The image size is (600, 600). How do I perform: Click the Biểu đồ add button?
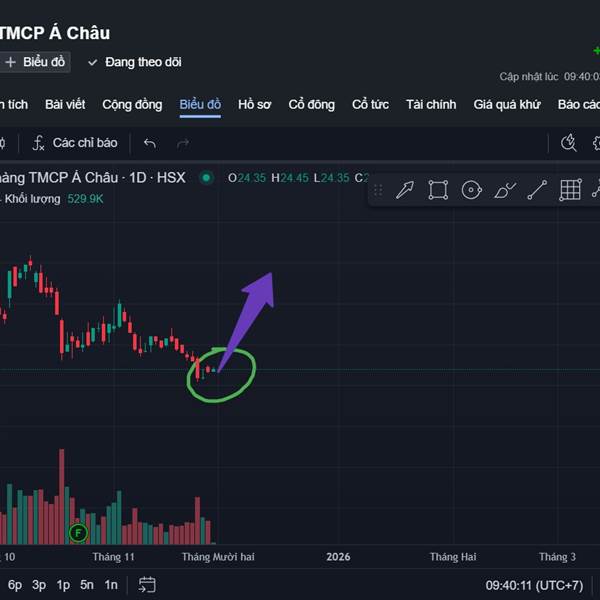click(x=35, y=62)
